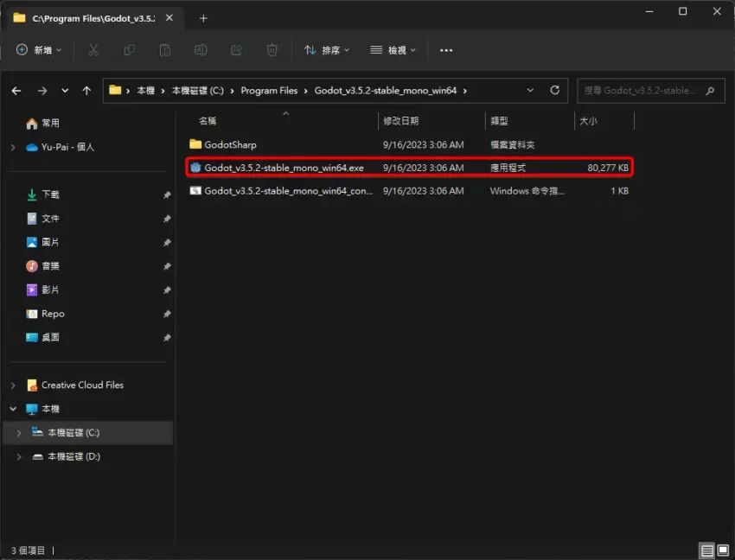Image resolution: width=735 pixels, height=560 pixels.
Task: Unpin 圖片 using its pin icon
Action: (x=167, y=242)
